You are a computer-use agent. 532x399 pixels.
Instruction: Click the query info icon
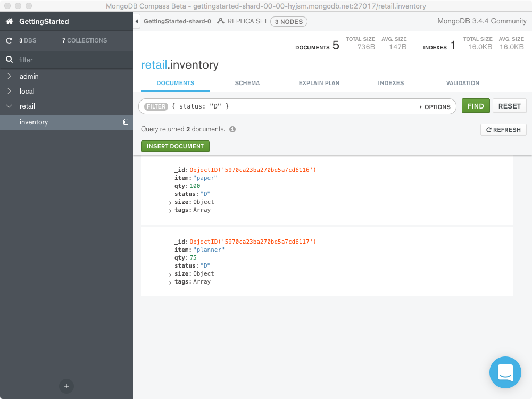click(232, 129)
